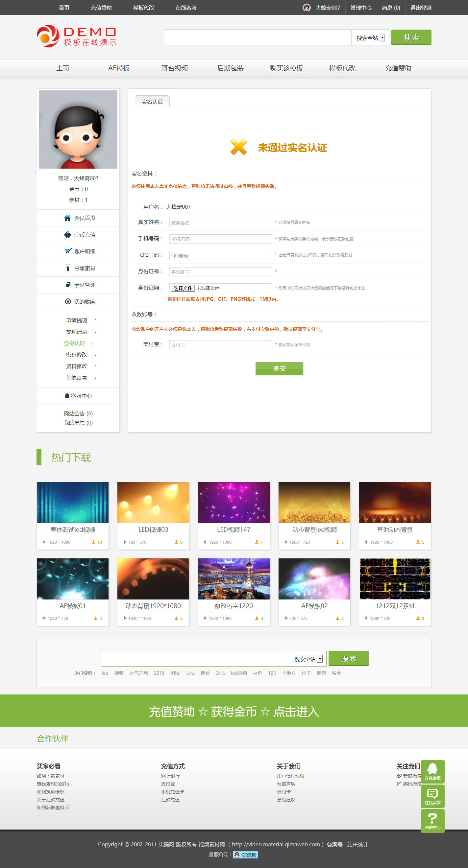Viewport: 468px width, 868px height.
Task: Open the 在线客服 floating QQ icon
Action: 432,771
